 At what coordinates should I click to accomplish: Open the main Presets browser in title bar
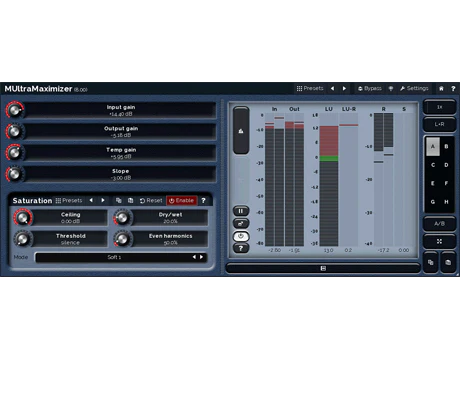pos(310,88)
